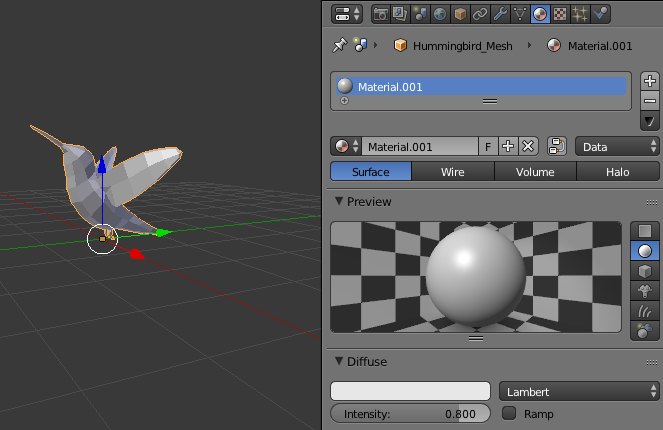This screenshot has width=663, height=430.
Task: Open the Scene properties tab
Action: click(x=420, y=14)
